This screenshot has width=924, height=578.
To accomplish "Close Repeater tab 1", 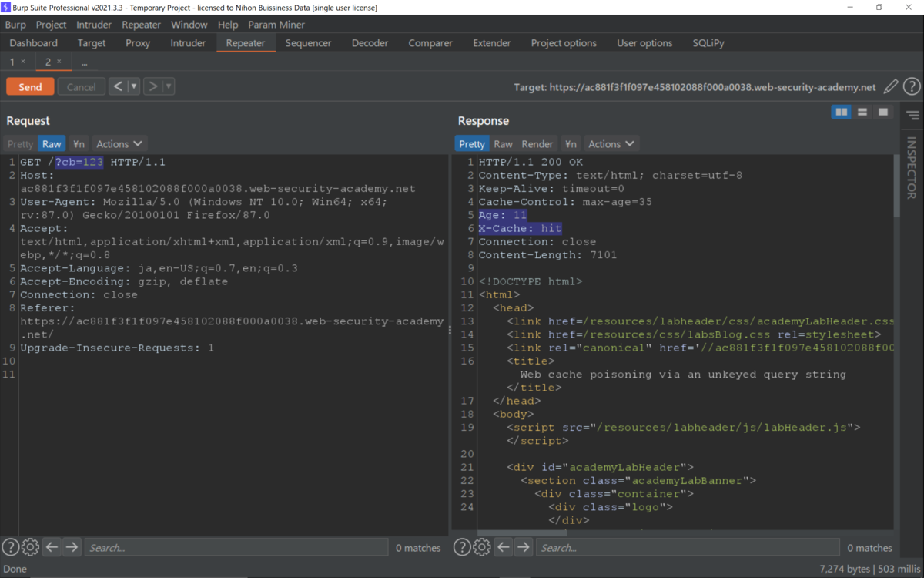I will (x=23, y=62).
